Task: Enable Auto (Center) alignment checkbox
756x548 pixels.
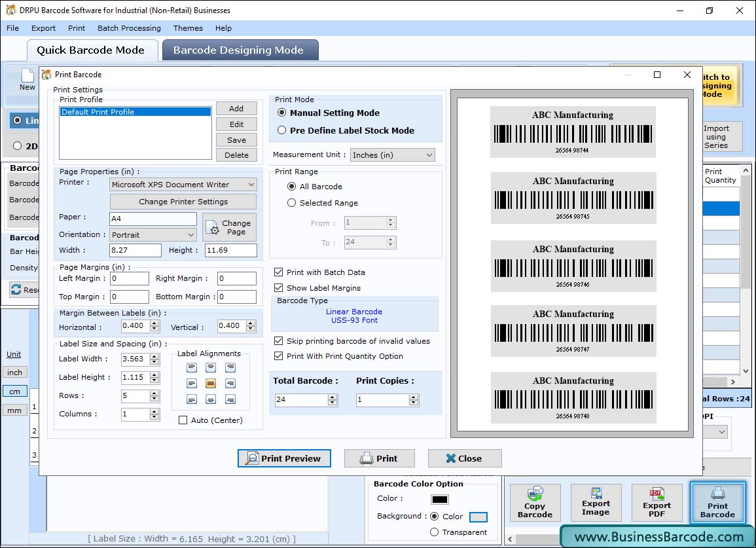Action: pos(183,420)
